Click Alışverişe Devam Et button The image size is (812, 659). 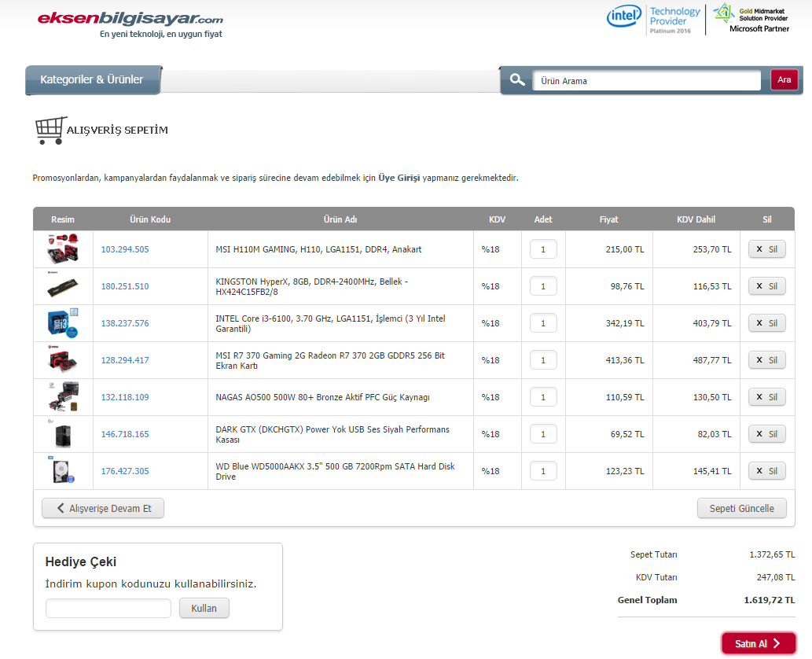103,508
